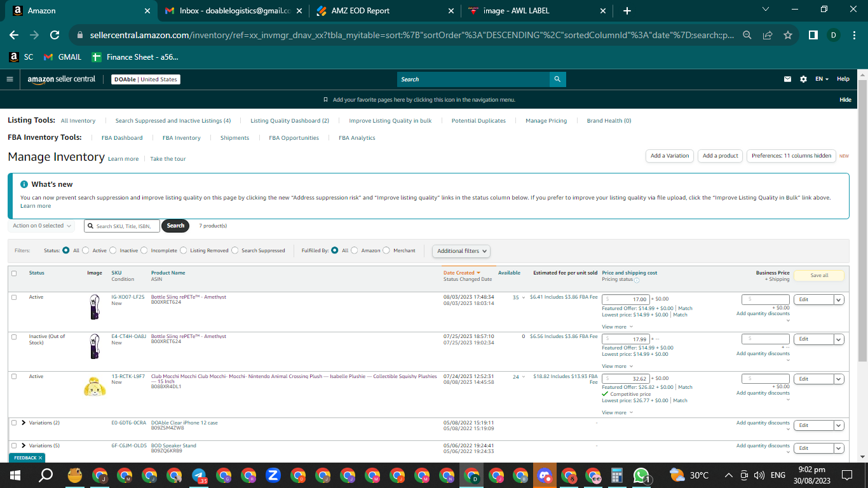
Task: Click the bookmark icon beside favorite pages hint
Action: pos(326,100)
